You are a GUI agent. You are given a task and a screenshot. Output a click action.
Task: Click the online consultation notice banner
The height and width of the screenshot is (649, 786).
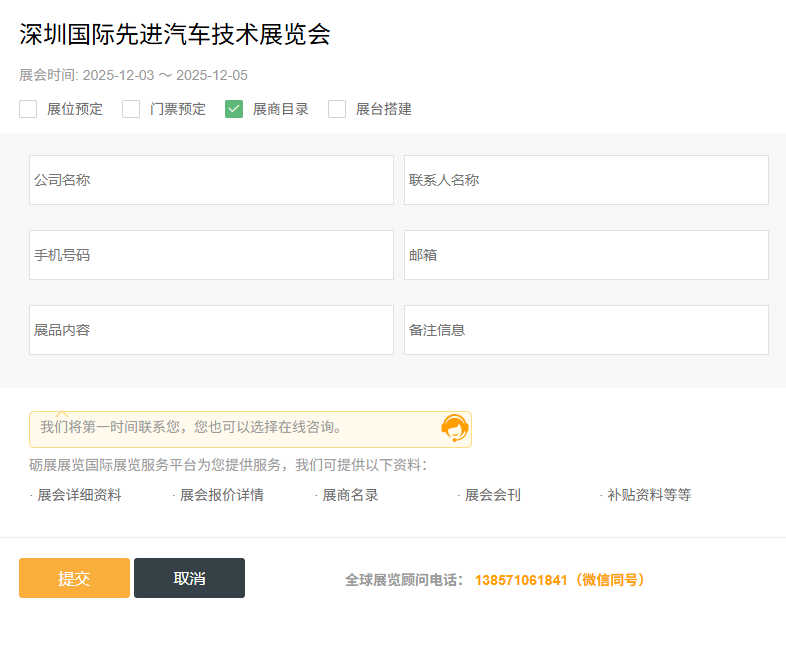(x=250, y=429)
